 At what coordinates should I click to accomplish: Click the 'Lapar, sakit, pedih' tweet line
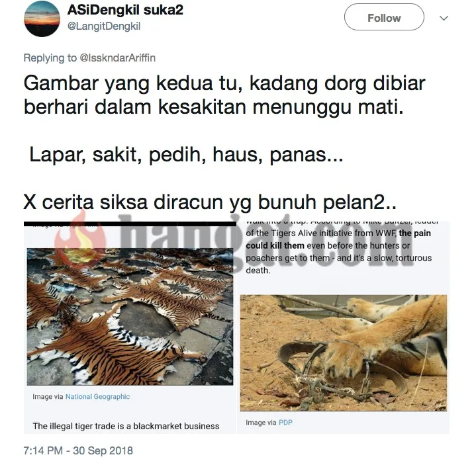tap(186, 155)
